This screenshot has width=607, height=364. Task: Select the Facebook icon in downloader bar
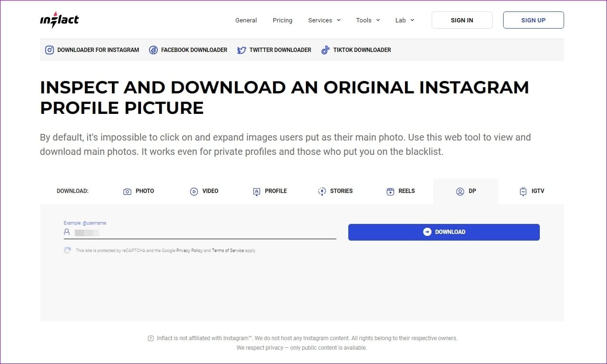[x=153, y=50]
